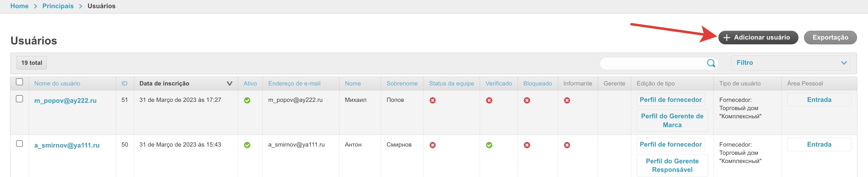Click the red Bloqueado icon for a_smirnov
The image size is (868, 177).
[527, 145]
